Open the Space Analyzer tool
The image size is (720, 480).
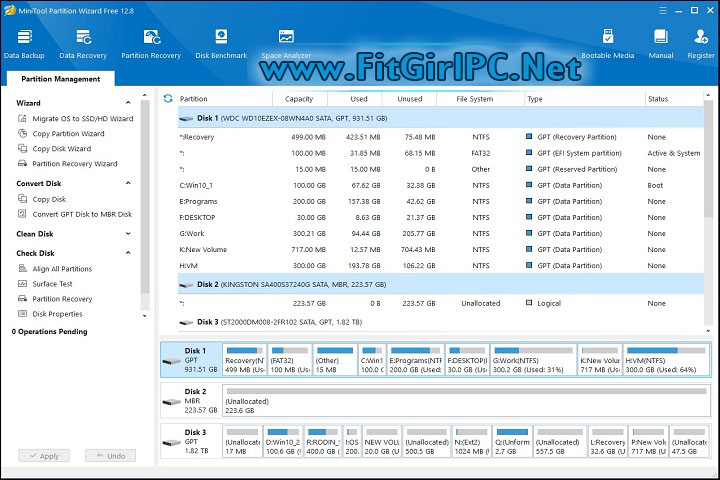(x=286, y=41)
